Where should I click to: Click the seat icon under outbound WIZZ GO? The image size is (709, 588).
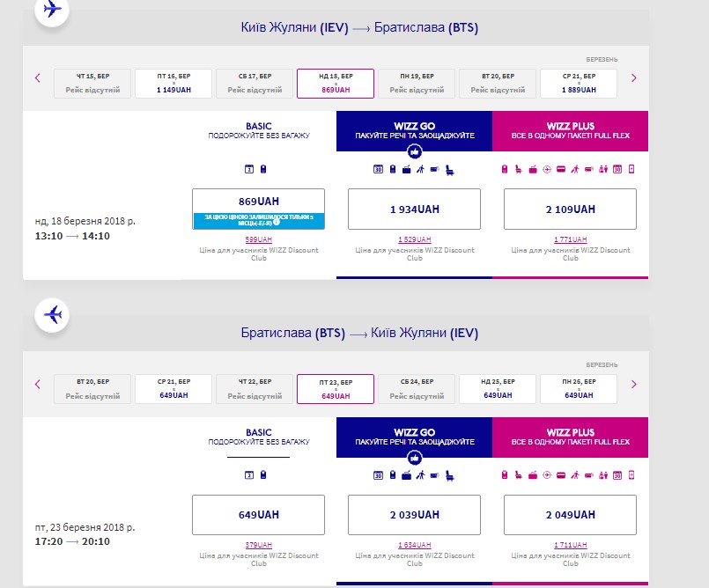[x=449, y=169]
